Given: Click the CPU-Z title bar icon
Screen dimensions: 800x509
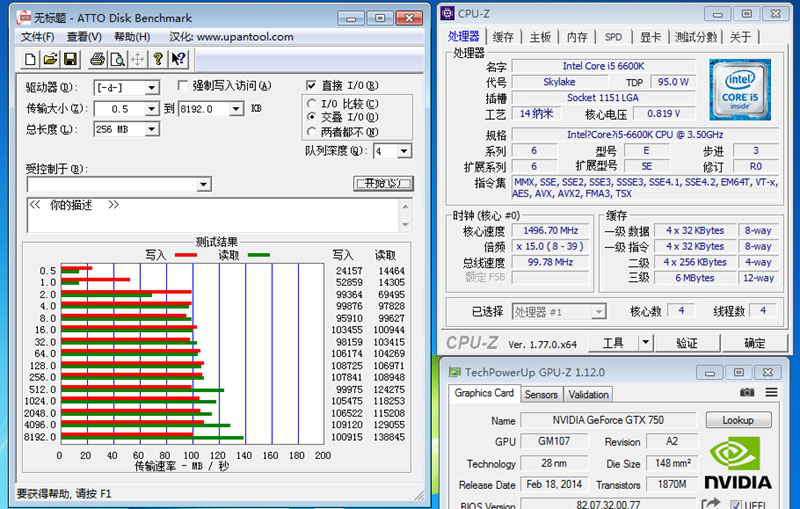Looking at the screenshot, I should 447,13.
